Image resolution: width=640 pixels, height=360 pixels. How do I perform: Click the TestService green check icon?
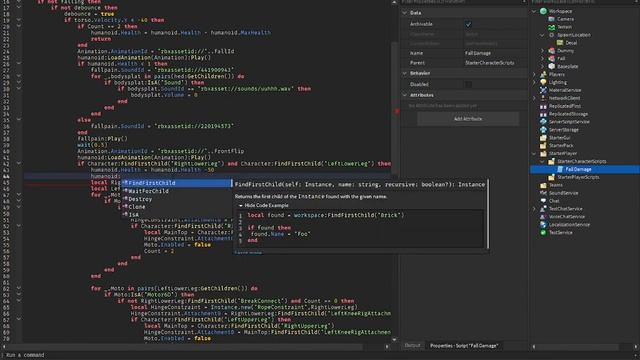543,232
